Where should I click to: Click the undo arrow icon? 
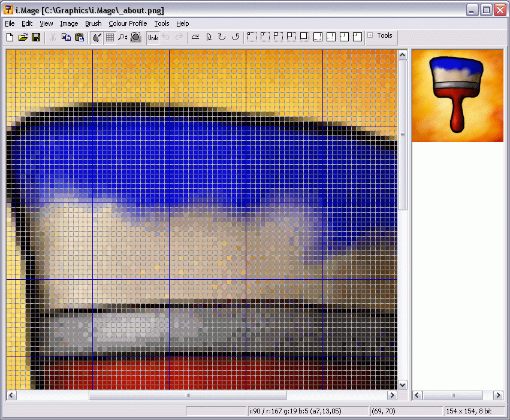pos(166,37)
